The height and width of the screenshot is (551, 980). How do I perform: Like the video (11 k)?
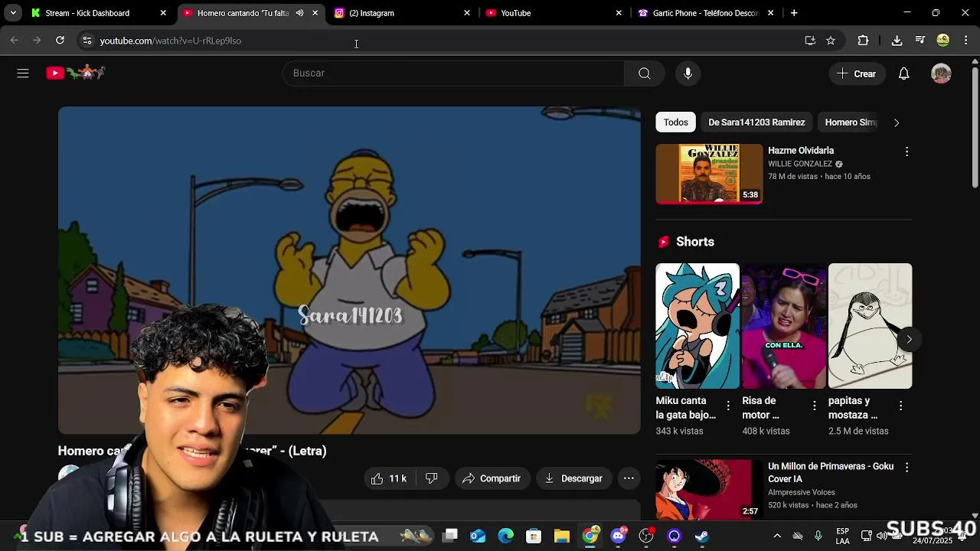(389, 478)
